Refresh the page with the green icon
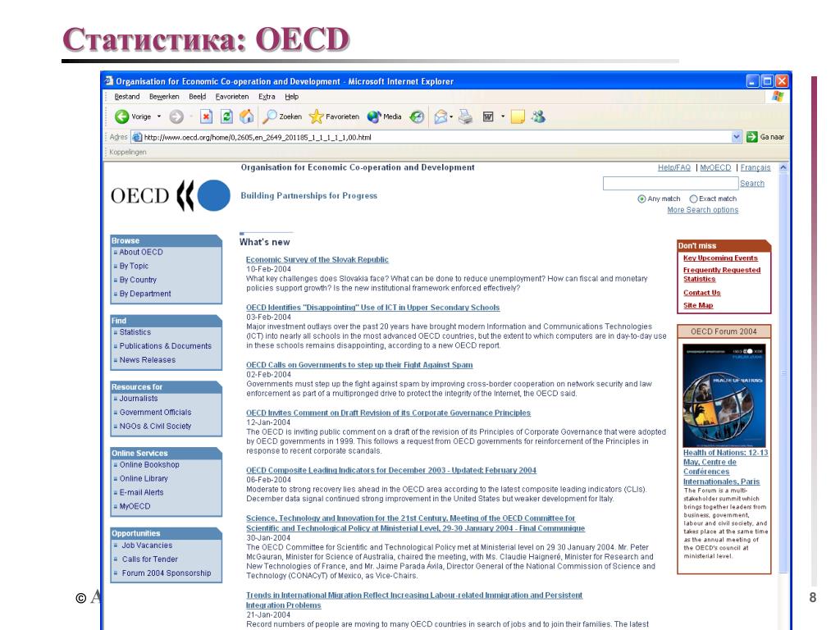Image resolution: width=840 pixels, height=630 pixels. tap(226, 116)
